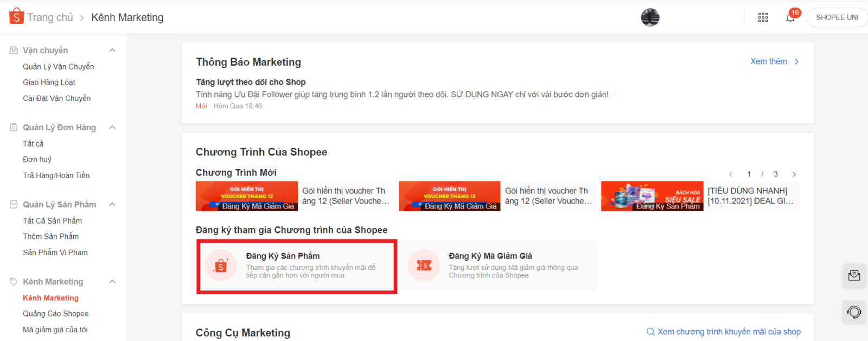This screenshot has height=341, width=868.
Task: Click Xem chương trình khuyến mãi của shop
Action: [724, 332]
